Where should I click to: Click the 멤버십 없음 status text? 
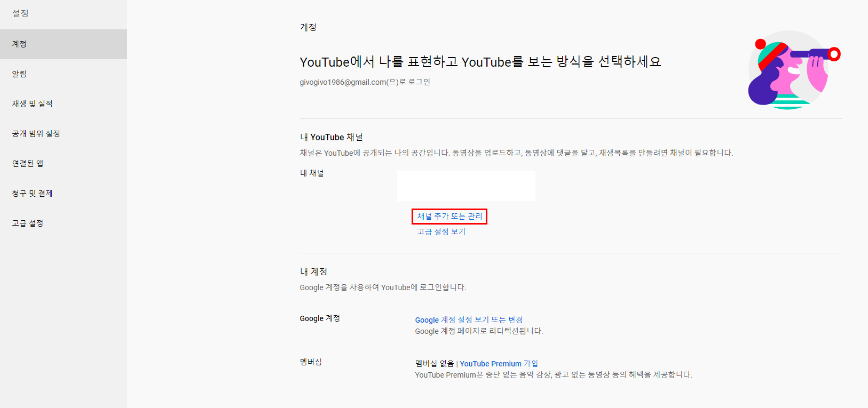click(x=435, y=364)
